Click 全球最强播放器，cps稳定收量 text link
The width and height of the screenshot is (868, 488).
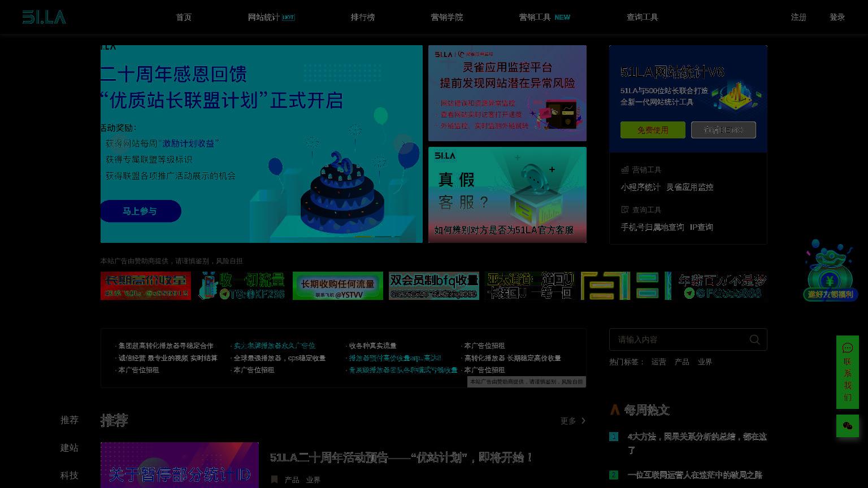pos(280,358)
